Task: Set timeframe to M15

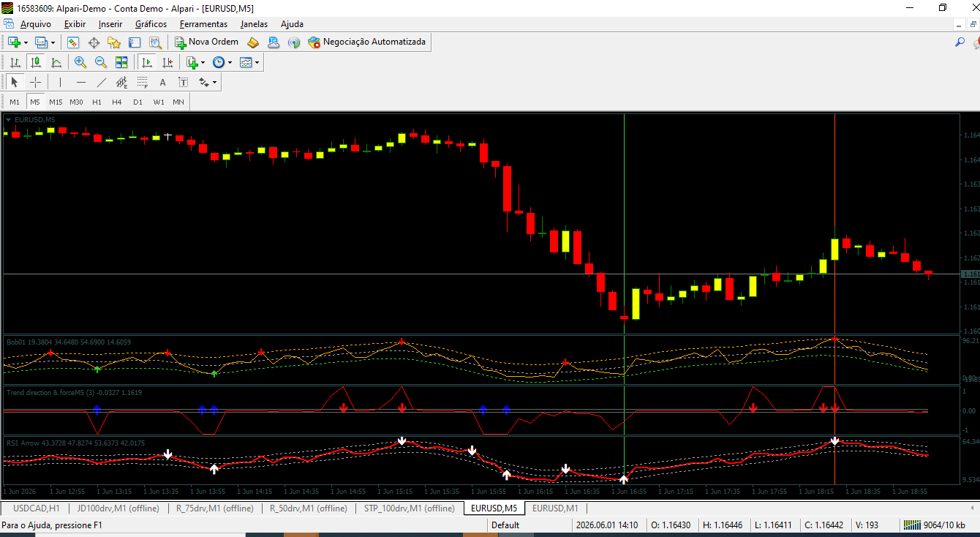Action: tap(56, 102)
